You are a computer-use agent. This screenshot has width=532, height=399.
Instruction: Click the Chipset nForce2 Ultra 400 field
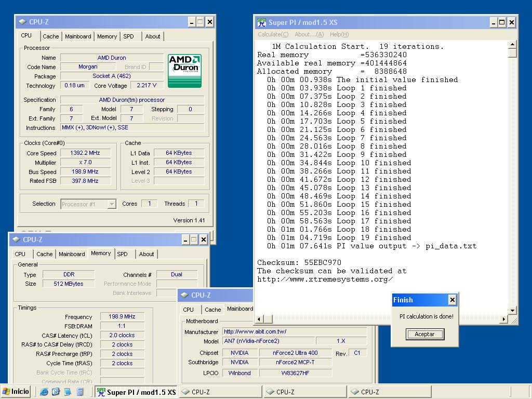pos(295,353)
